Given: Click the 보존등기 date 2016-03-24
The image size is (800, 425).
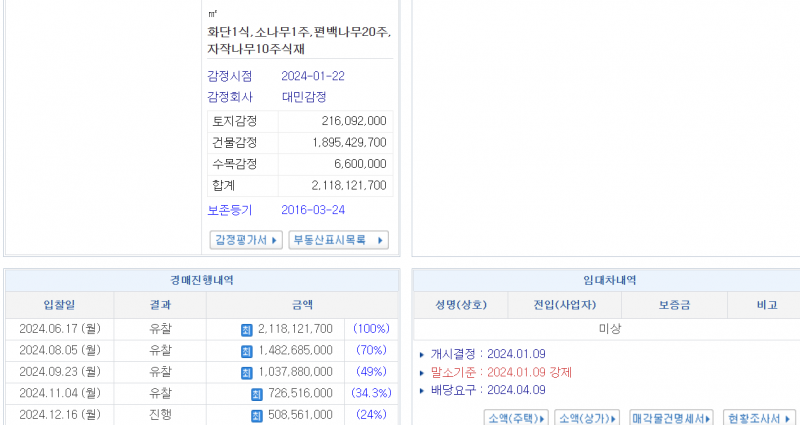Looking at the screenshot, I should pos(312,210).
